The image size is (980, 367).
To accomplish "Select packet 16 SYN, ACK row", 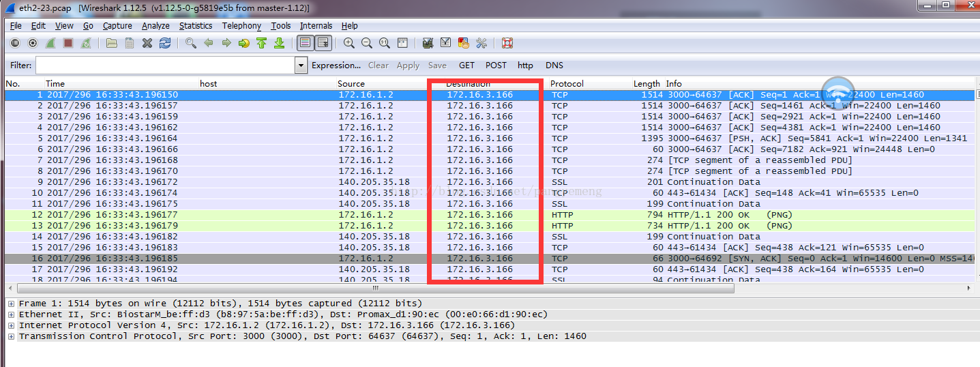I will click(489, 259).
